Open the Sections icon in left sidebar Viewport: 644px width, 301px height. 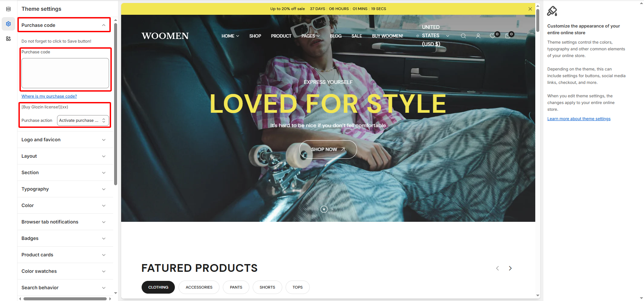point(8,9)
